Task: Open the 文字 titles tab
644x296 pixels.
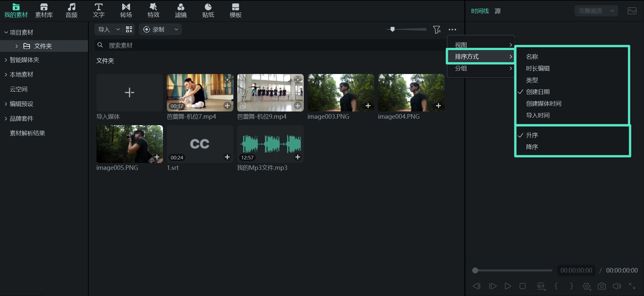Action: coord(99,11)
